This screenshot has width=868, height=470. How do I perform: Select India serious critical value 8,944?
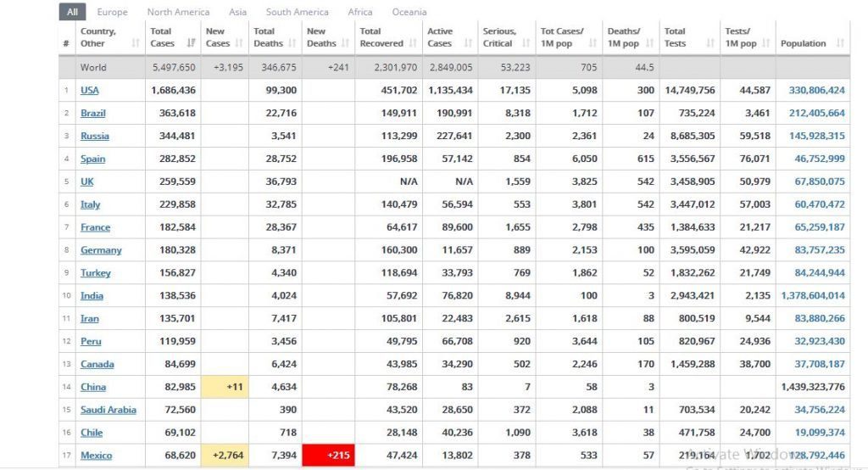[x=518, y=295]
